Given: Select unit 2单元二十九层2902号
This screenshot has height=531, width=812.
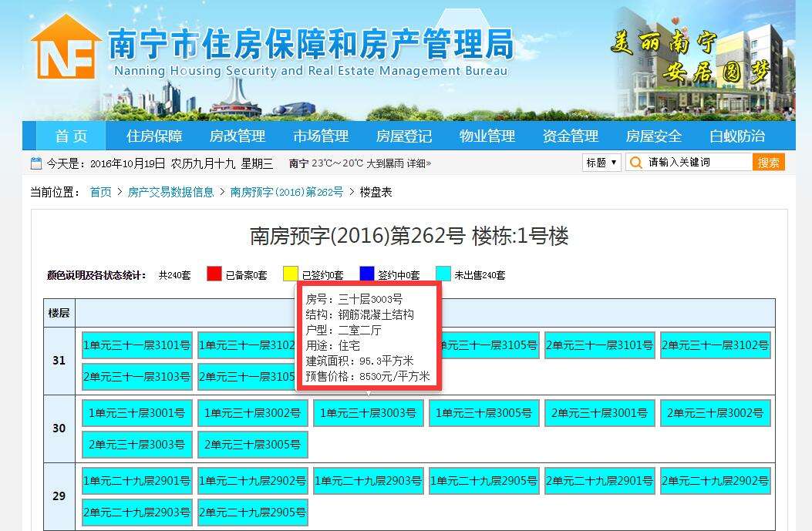Looking at the screenshot, I should 715,481.
